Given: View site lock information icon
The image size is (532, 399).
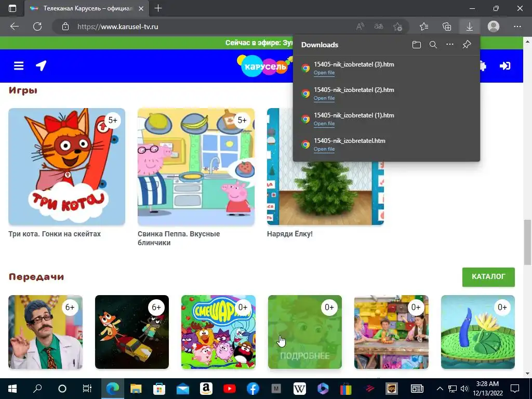Looking at the screenshot, I should pos(65,26).
